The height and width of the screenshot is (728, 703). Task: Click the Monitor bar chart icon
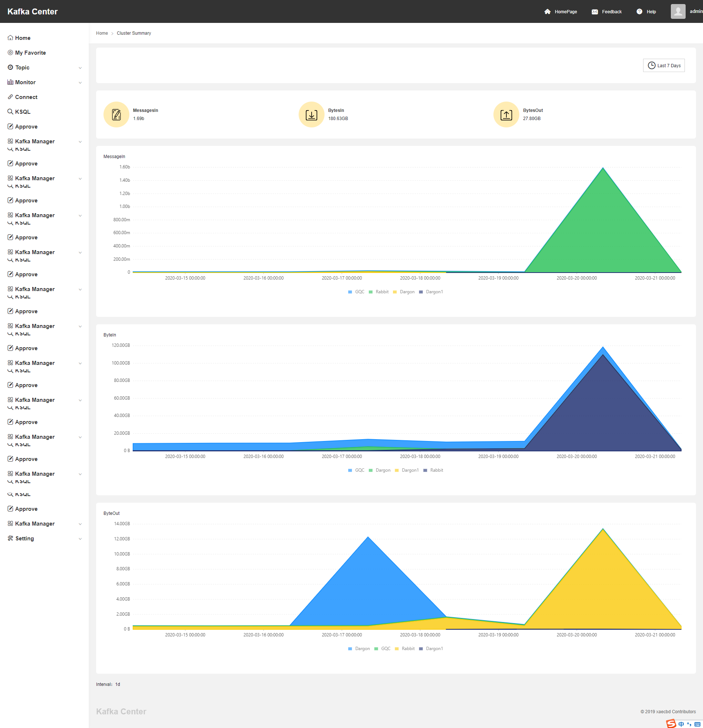(x=10, y=82)
